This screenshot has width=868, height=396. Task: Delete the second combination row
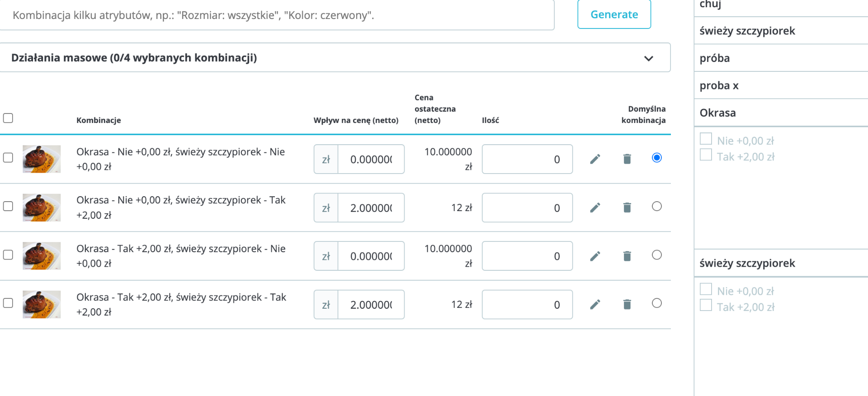click(x=627, y=207)
